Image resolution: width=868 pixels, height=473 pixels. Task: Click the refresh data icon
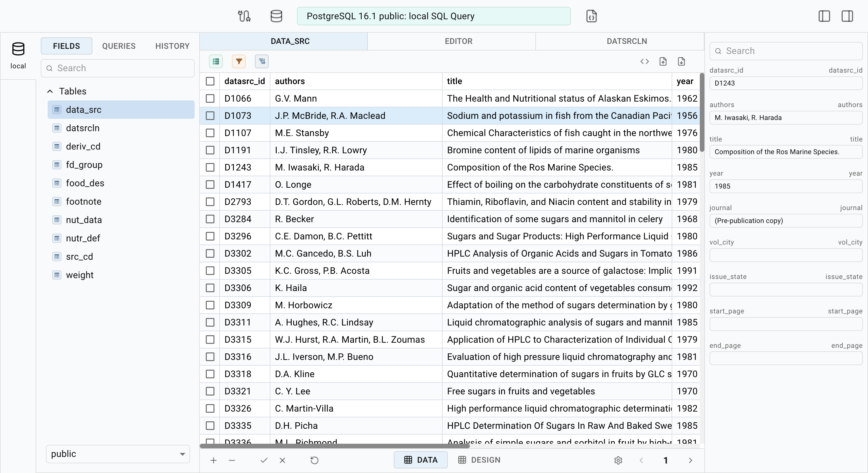point(314,460)
